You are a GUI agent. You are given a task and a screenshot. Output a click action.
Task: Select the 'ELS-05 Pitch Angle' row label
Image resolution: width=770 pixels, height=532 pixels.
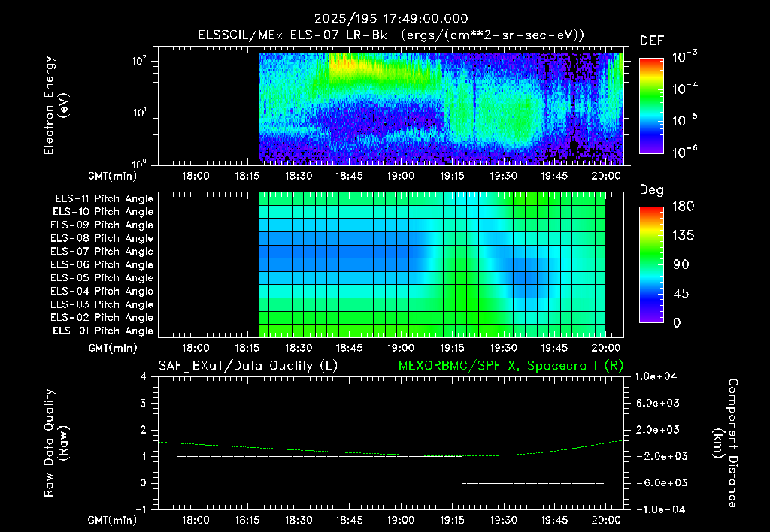102,278
